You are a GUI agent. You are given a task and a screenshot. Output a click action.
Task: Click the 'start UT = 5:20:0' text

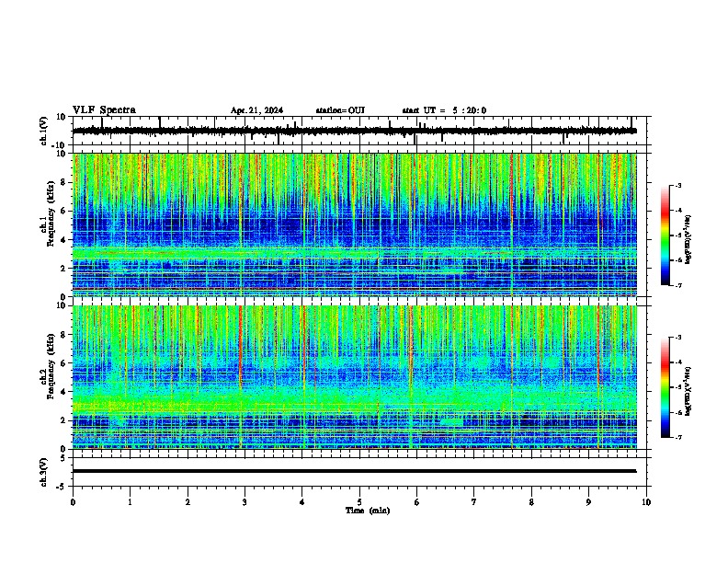444,110
